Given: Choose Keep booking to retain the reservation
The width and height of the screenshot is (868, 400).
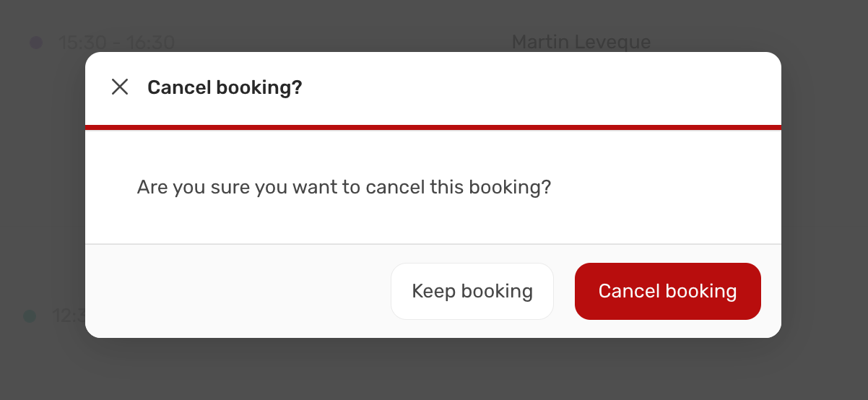Looking at the screenshot, I should 472,291.
